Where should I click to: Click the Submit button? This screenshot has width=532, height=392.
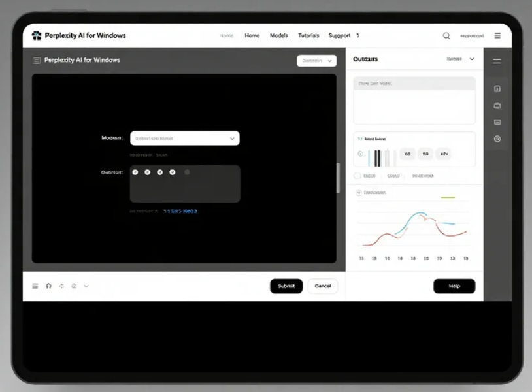pyautogui.click(x=286, y=286)
